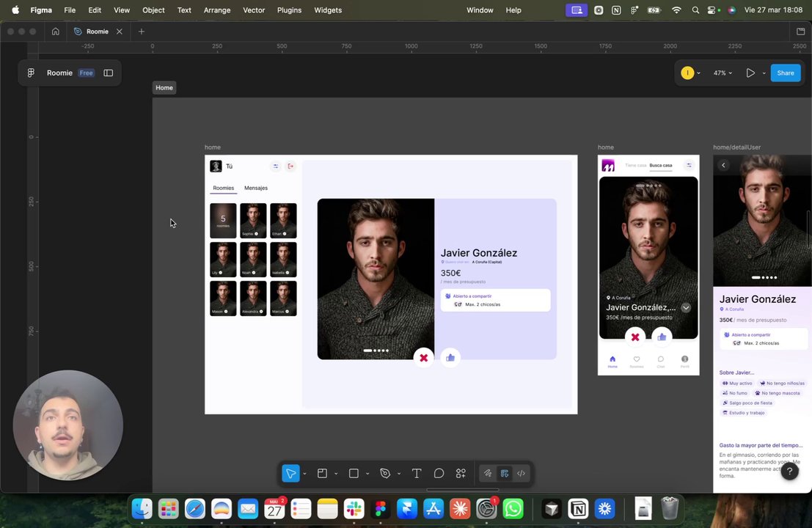Open the Arrange menu
This screenshot has width=812, height=528.
click(216, 10)
